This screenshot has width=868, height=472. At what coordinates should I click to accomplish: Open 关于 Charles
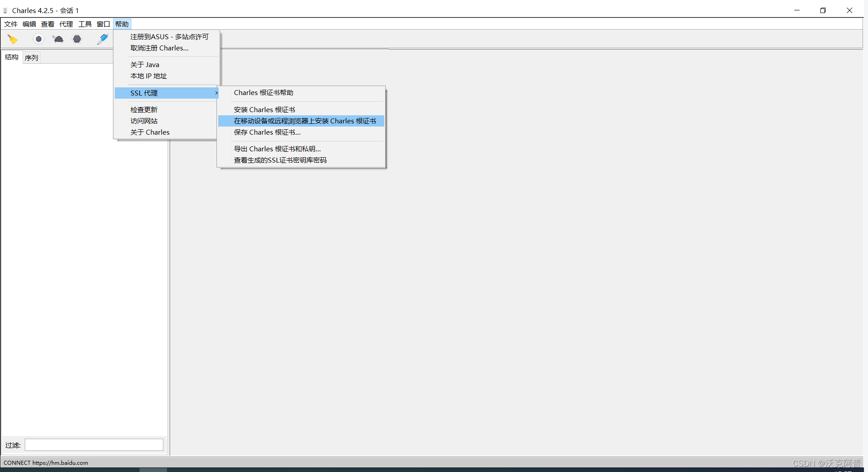coord(166,132)
